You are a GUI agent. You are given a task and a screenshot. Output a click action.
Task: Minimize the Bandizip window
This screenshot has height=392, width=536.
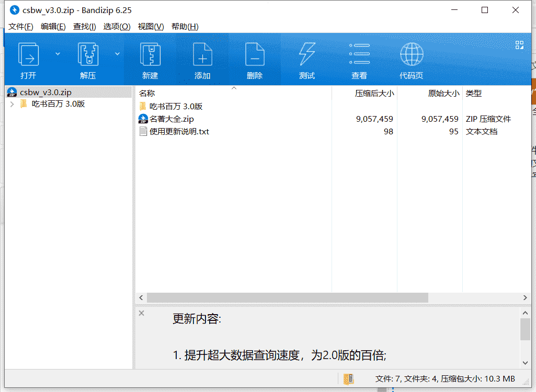pyautogui.click(x=454, y=10)
